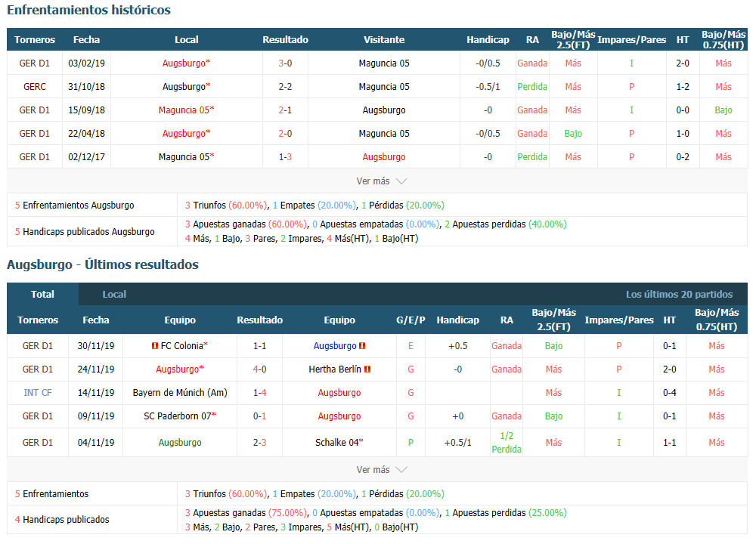Open Maguncia 05 visitor link in 31/10/18 match
The width and height of the screenshot is (756, 544).
click(x=384, y=87)
